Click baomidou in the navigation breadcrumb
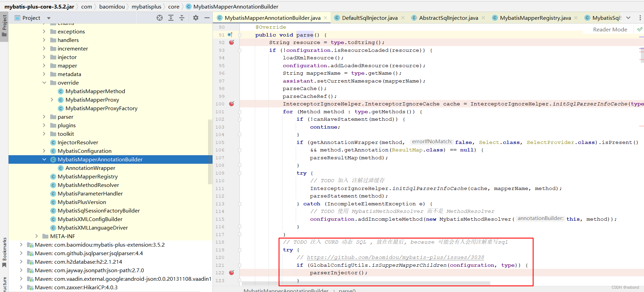Viewport: 644px width, 292px height. (x=112, y=6)
